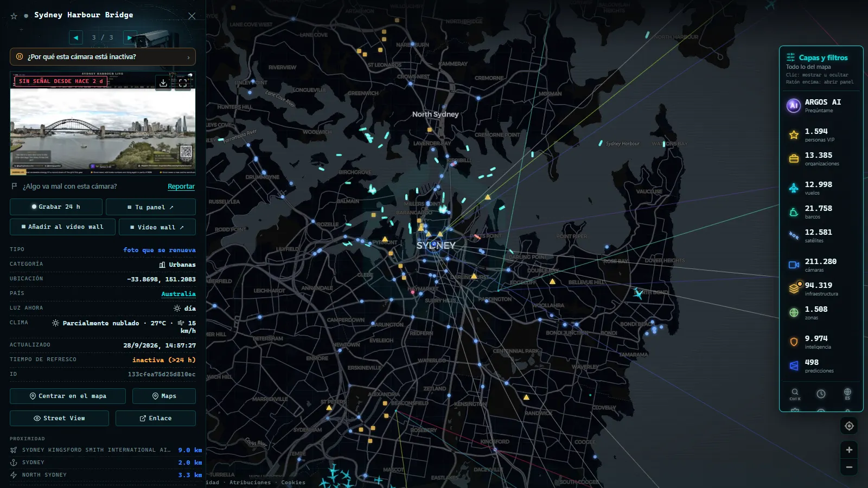Open location in Maps
The width and height of the screenshot is (868, 488).
164,396
